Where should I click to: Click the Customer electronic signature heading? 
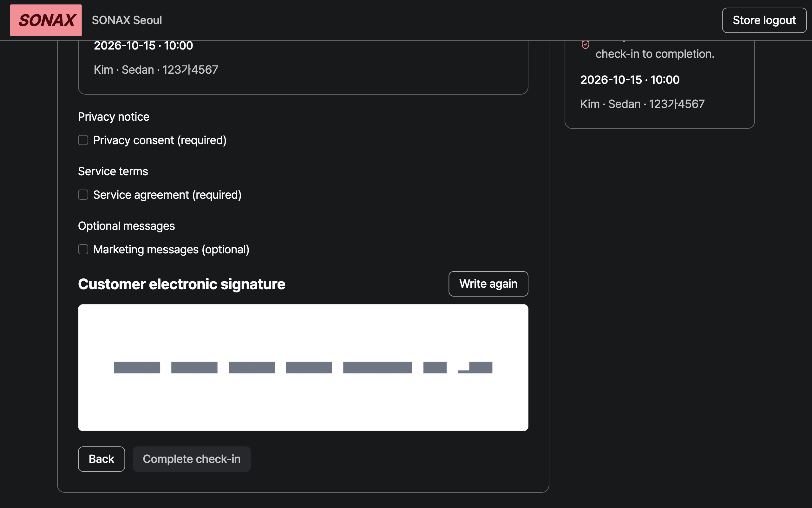click(181, 284)
